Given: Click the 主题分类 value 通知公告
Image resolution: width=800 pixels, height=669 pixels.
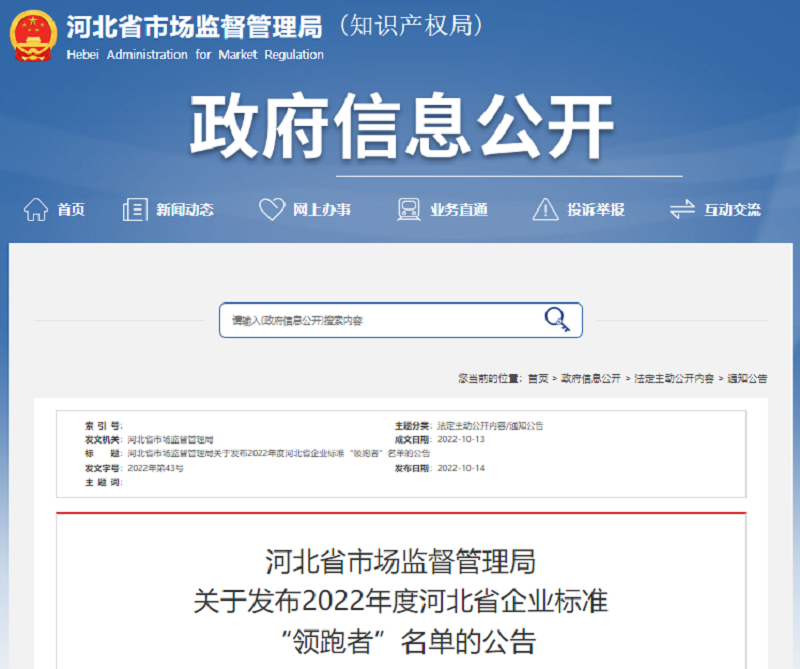Looking at the screenshot, I should (525, 423).
